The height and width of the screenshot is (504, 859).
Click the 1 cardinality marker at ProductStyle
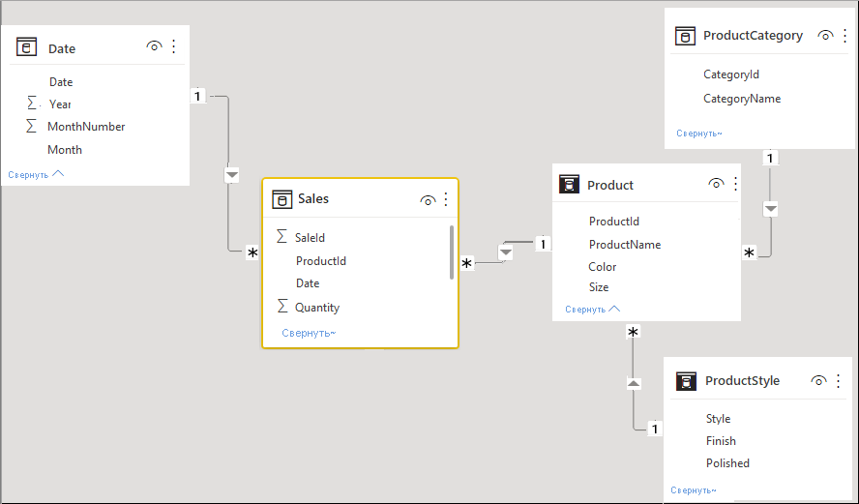tap(655, 429)
